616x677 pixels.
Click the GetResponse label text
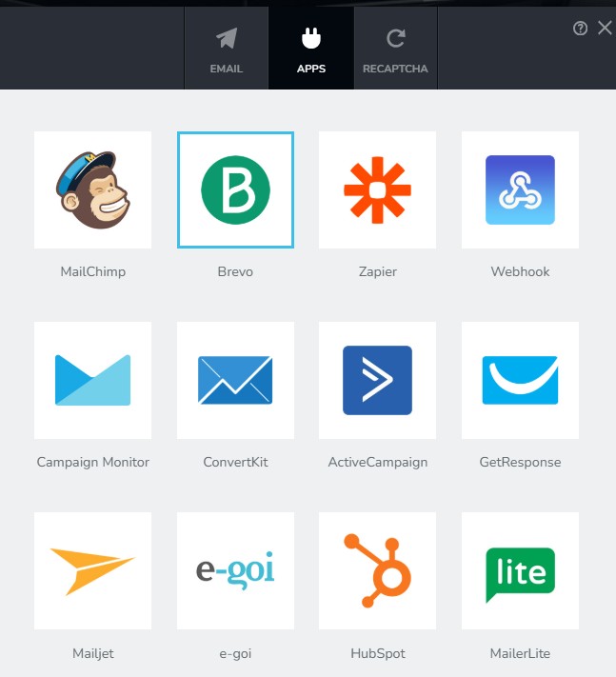[x=520, y=463]
